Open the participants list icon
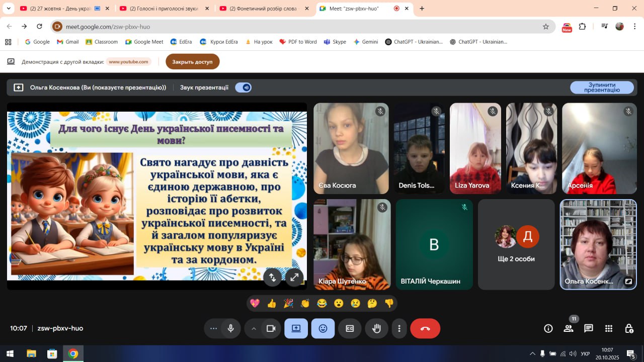The width and height of the screenshot is (644, 362). coord(569,328)
